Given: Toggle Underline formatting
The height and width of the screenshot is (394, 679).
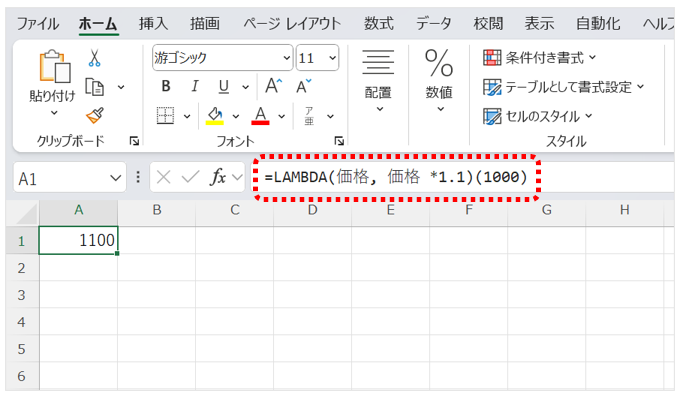Looking at the screenshot, I should tap(223, 87).
